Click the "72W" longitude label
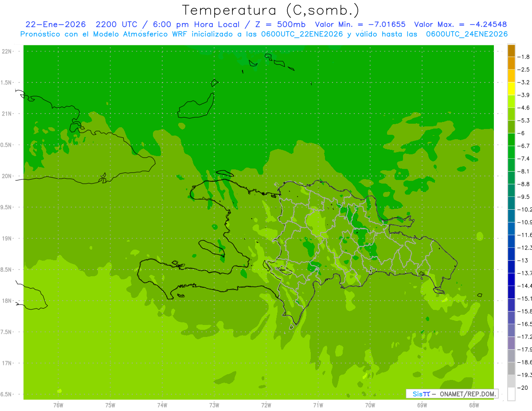The image size is (532, 411). click(x=266, y=405)
